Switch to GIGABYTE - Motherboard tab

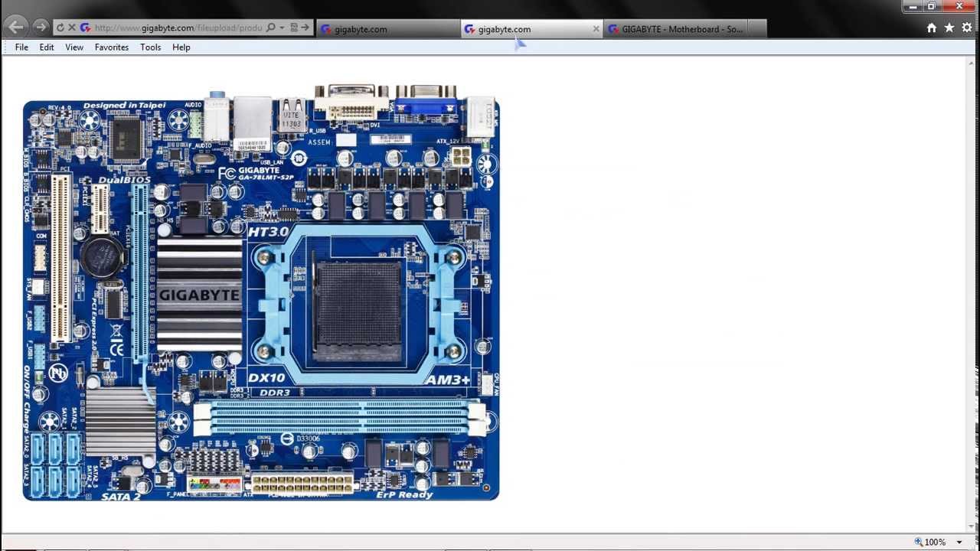[675, 29]
